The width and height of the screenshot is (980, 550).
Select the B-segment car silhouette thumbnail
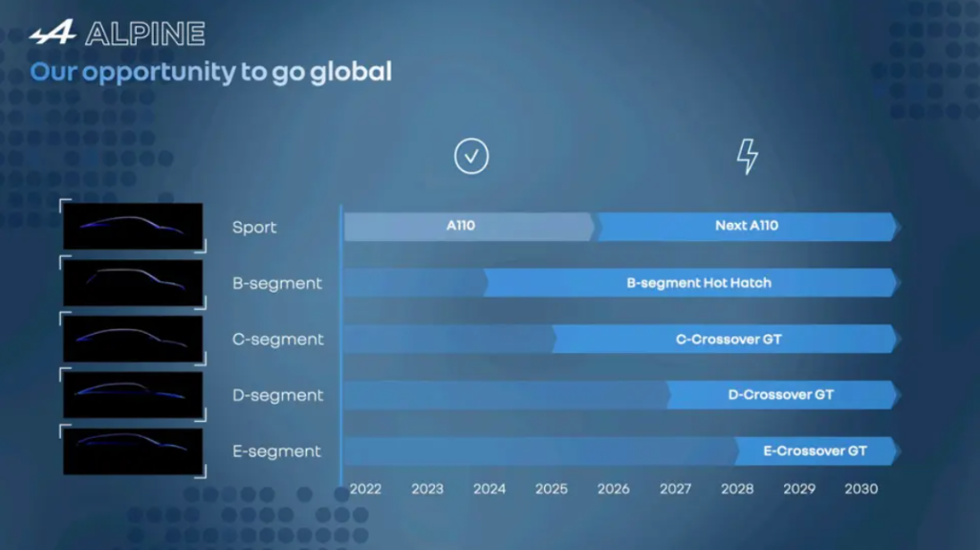coord(133,283)
